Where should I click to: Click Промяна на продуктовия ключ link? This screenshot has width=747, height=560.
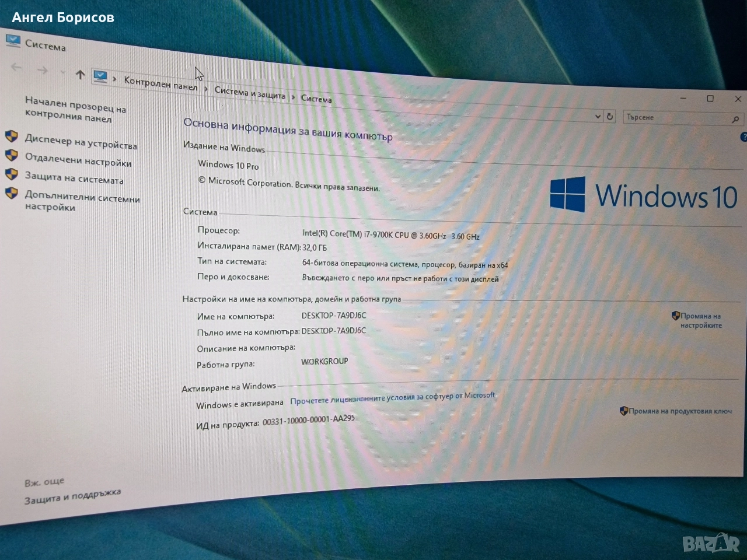pyautogui.click(x=680, y=411)
